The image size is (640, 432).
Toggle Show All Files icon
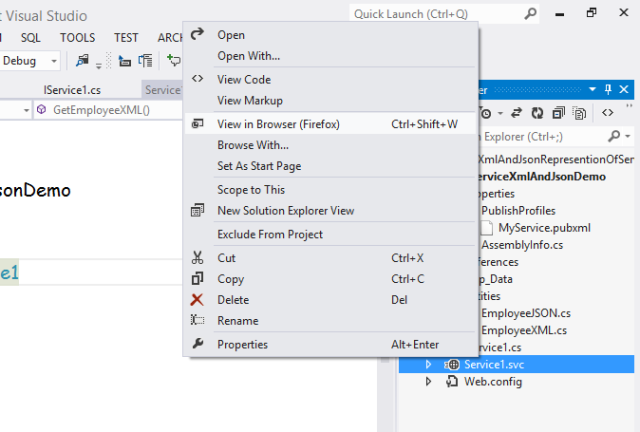pos(579,113)
